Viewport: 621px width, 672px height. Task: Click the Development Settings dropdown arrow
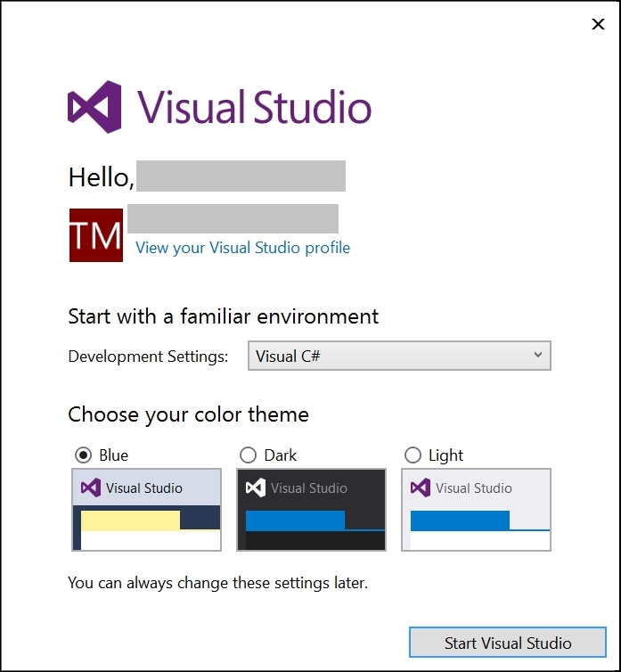538,355
